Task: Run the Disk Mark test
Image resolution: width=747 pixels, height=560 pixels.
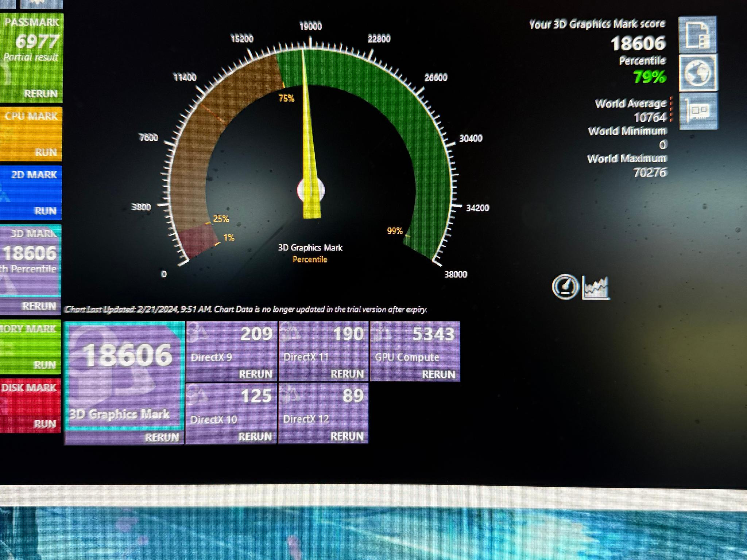Action: [44, 424]
